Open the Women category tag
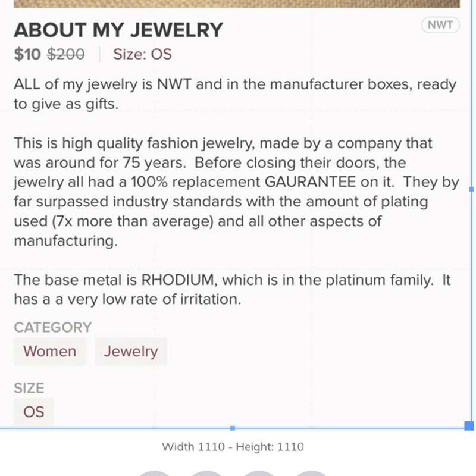The width and height of the screenshot is (476, 476). (x=50, y=351)
